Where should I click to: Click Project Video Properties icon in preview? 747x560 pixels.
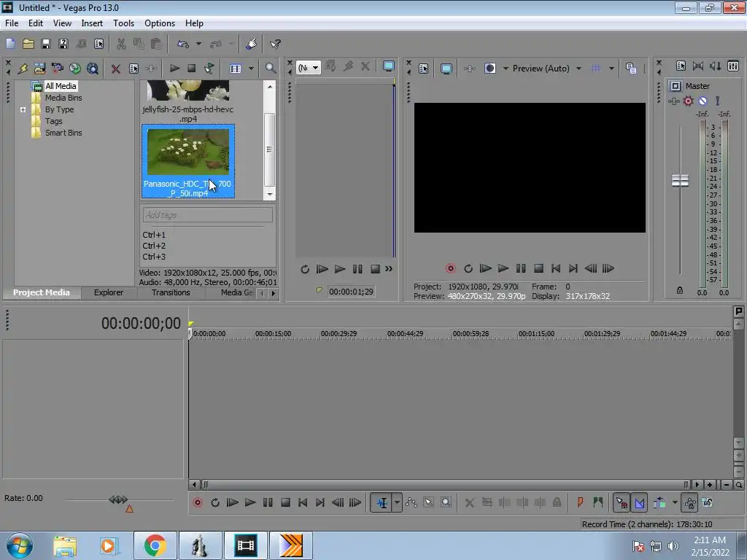pyautogui.click(x=424, y=69)
